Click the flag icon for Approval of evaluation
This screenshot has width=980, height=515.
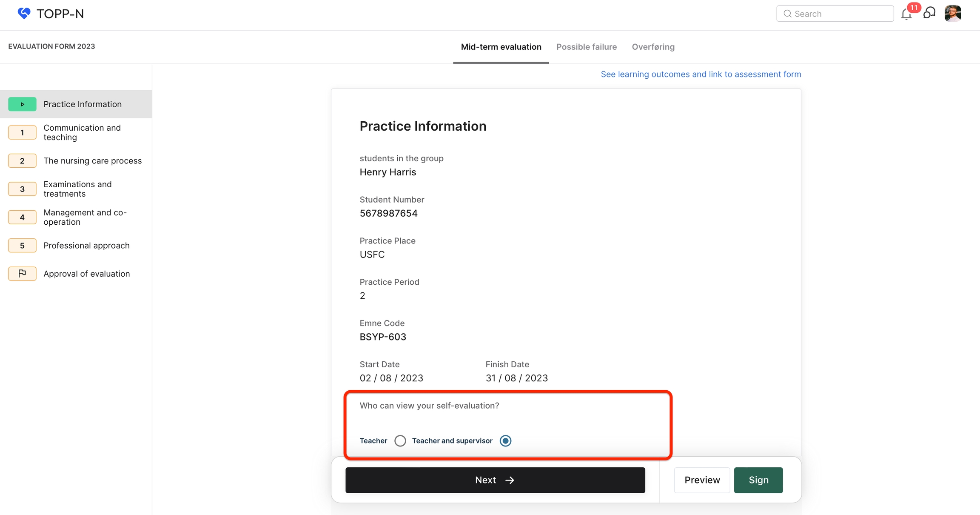tap(22, 274)
